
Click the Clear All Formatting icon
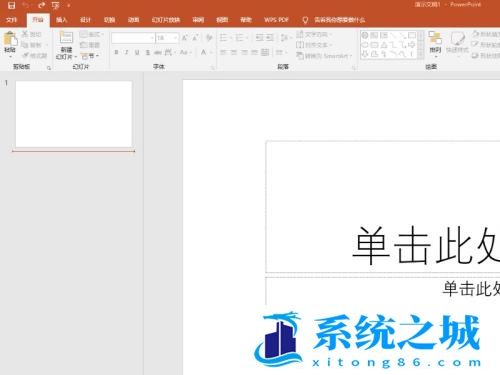tap(209, 38)
